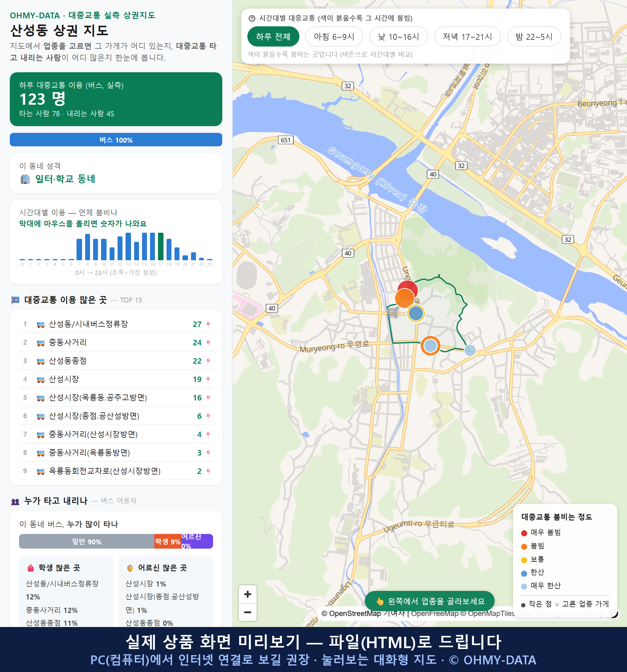Click pin icon for 산성시장(종점.공산성방면) row
This screenshot has width=627, height=672.
[x=208, y=416]
